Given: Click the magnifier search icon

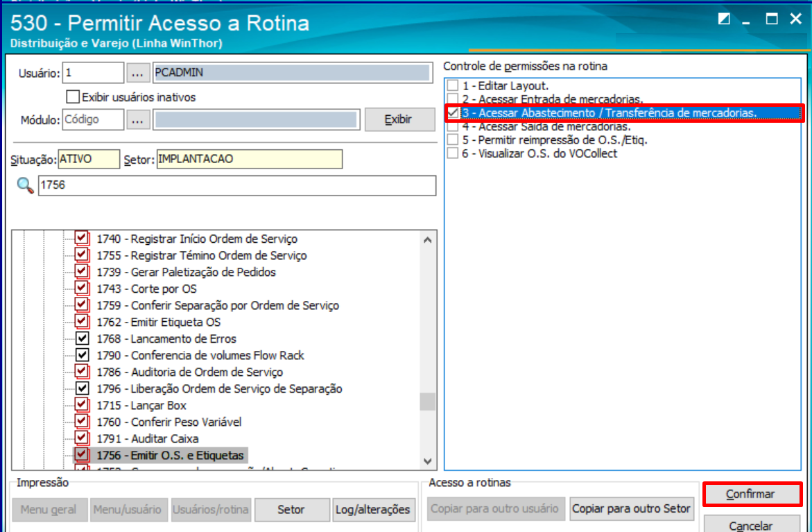Looking at the screenshot, I should coord(25,185).
